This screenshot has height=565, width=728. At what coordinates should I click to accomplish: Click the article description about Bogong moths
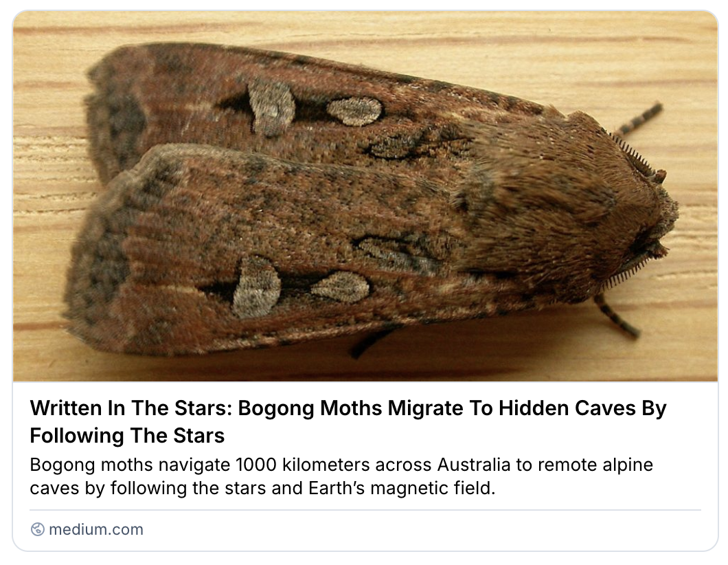point(341,476)
